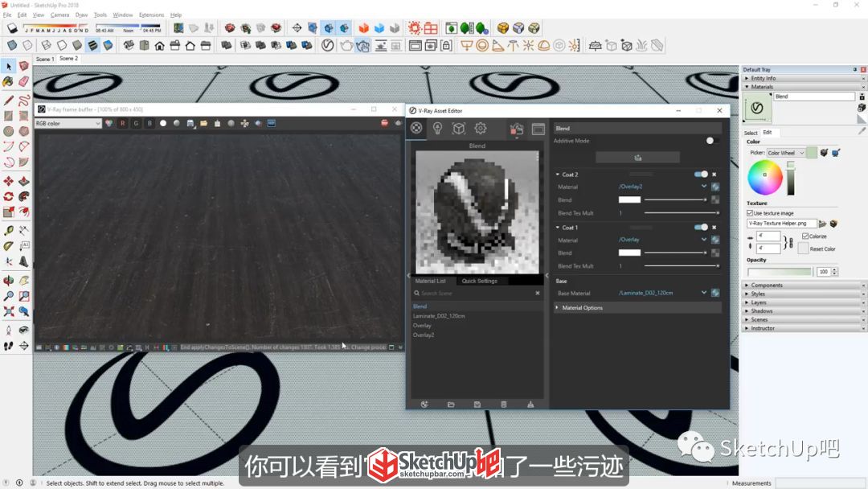Open Color Wheel picker dropdown

pyautogui.click(x=785, y=153)
